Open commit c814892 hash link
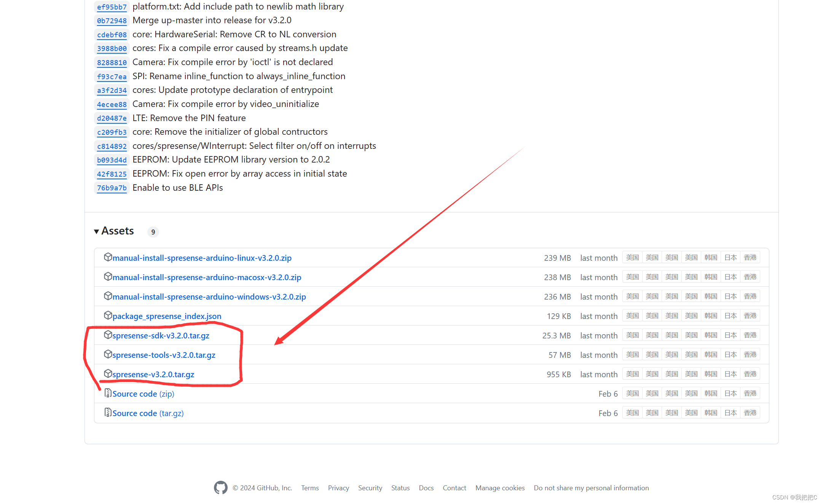 (112, 146)
